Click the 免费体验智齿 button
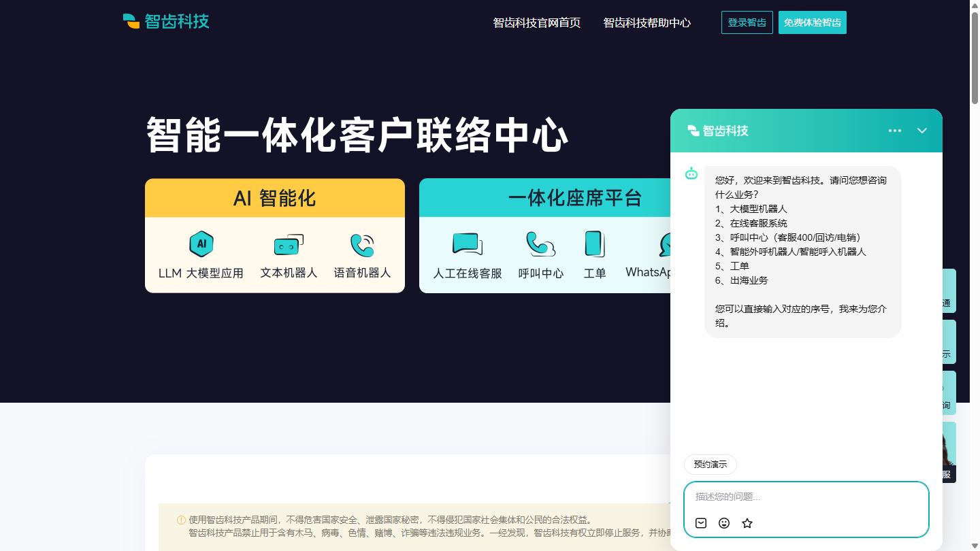This screenshot has width=980, height=551. point(813,22)
